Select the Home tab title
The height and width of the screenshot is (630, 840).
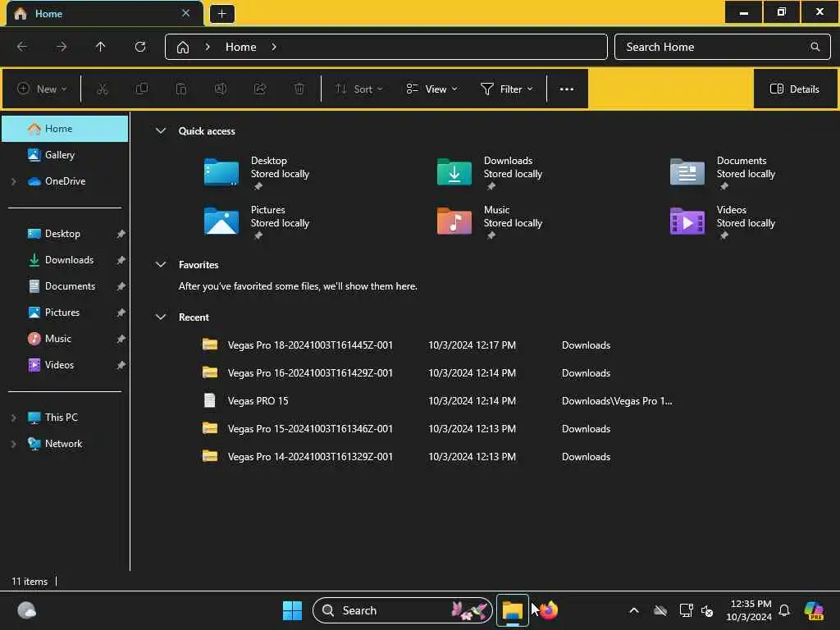click(x=48, y=14)
